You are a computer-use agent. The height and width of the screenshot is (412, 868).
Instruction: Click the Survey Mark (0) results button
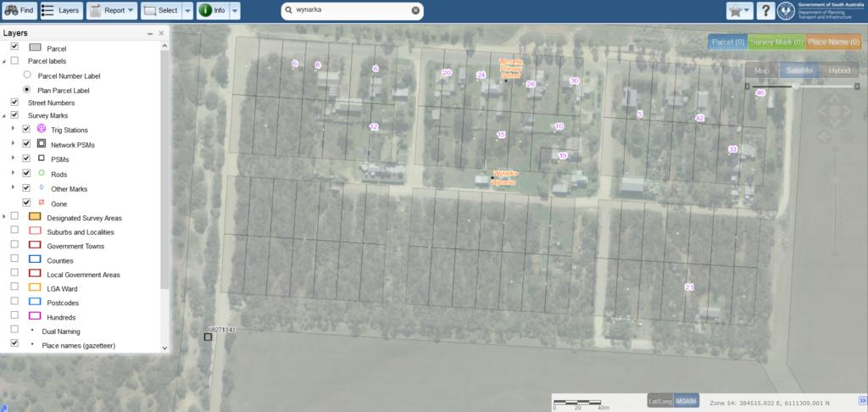(776, 42)
